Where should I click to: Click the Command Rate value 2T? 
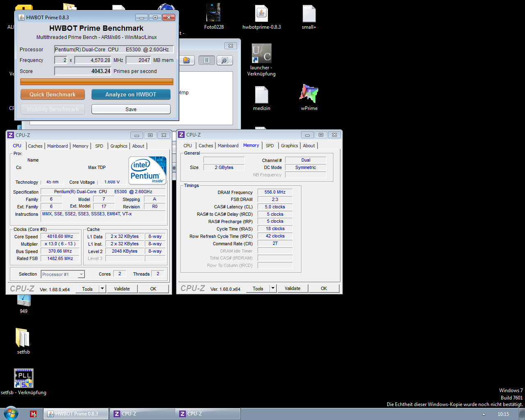275,243
